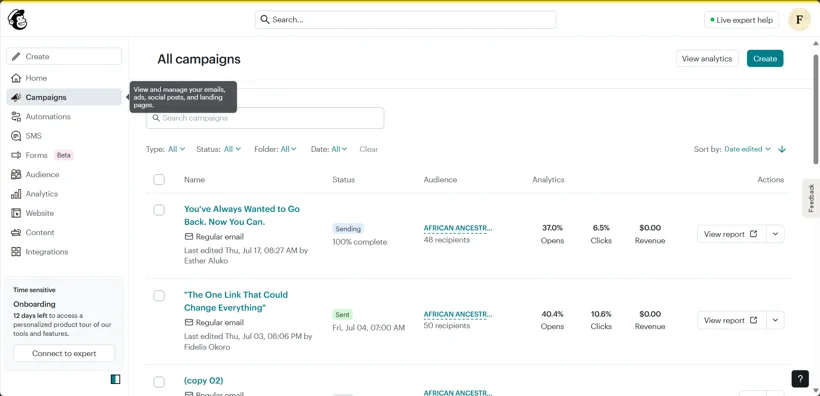Click the Sending status badge
Image resolution: width=820 pixels, height=396 pixels.
pyautogui.click(x=348, y=229)
